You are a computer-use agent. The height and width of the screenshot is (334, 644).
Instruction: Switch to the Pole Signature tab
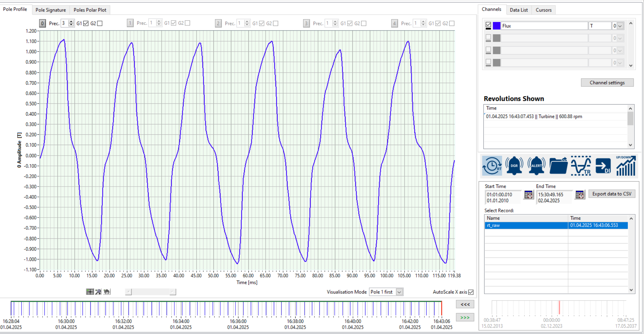[51, 10]
